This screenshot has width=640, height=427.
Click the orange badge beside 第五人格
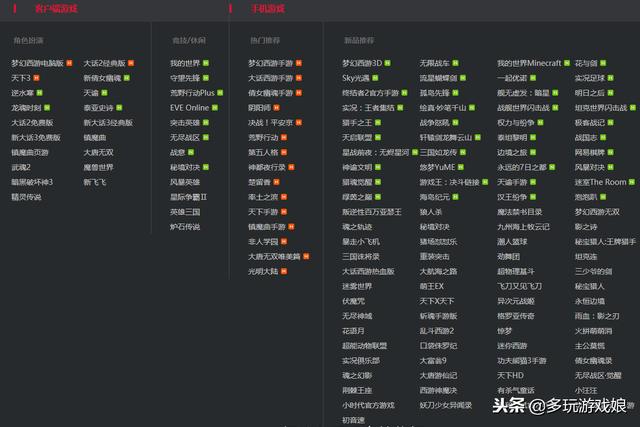(x=284, y=152)
